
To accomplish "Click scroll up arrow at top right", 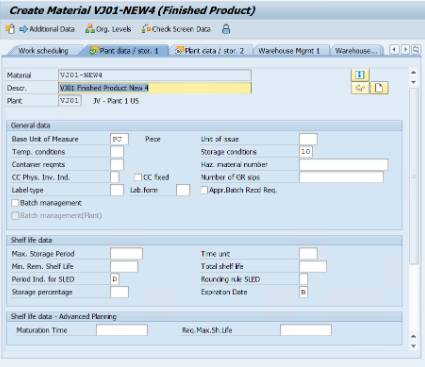I will 414,72.
